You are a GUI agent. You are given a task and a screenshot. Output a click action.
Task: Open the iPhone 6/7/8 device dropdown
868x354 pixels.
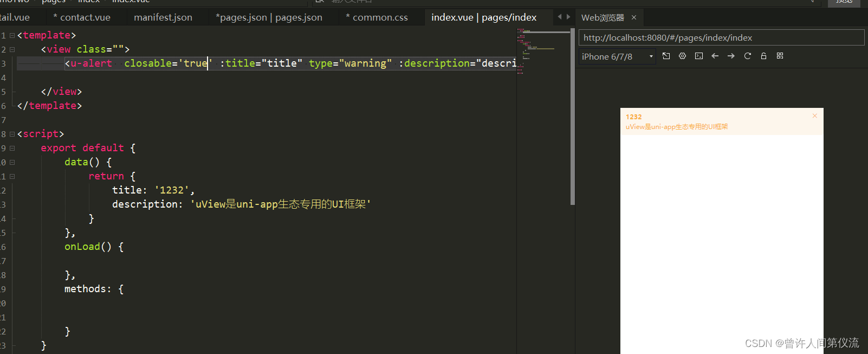click(617, 56)
